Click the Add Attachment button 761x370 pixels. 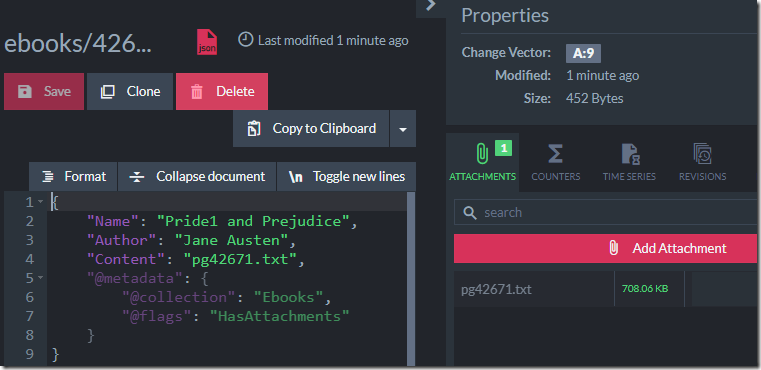pyautogui.click(x=605, y=248)
